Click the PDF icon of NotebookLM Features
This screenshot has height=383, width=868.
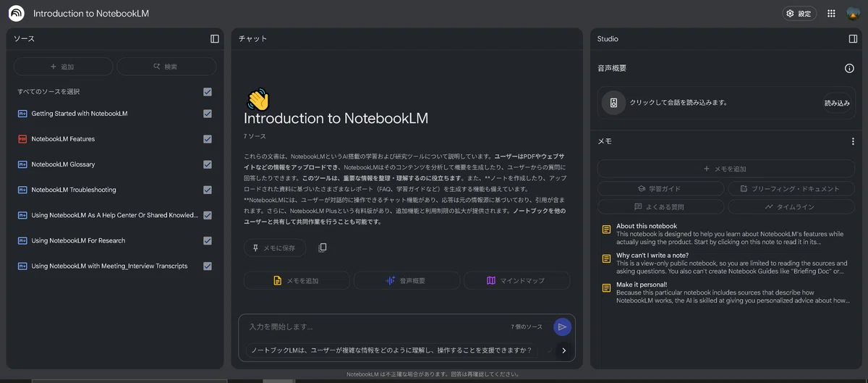click(x=22, y=139)
